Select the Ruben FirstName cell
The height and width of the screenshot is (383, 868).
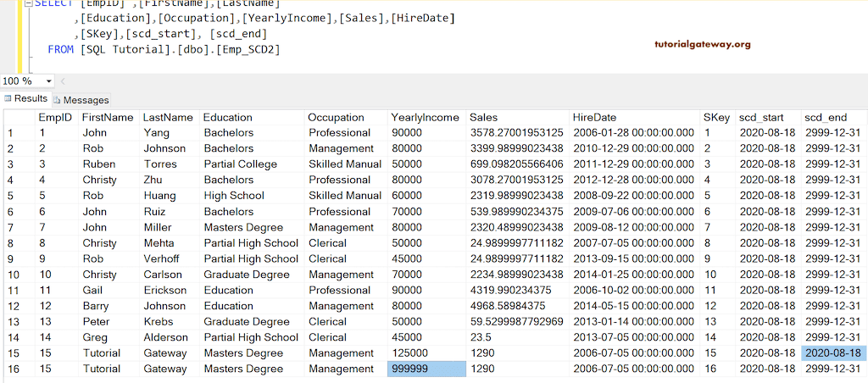99,164
